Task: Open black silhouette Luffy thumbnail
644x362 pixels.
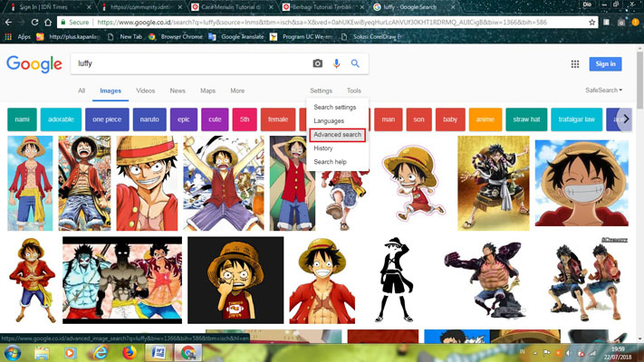Action: (394, 280)
